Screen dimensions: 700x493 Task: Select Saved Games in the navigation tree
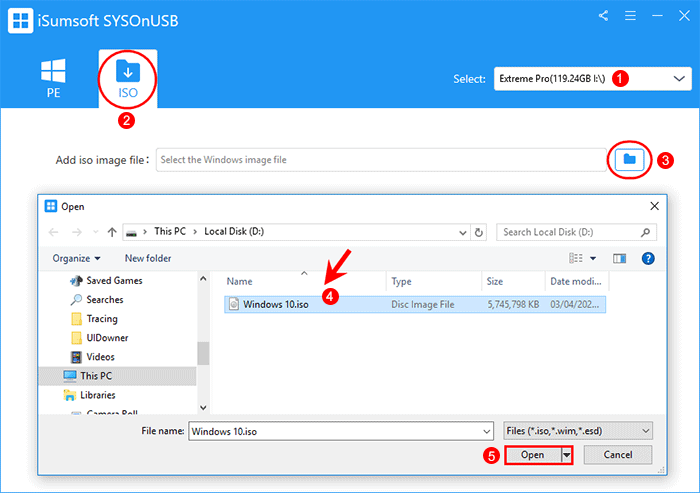tap(106, 280)
